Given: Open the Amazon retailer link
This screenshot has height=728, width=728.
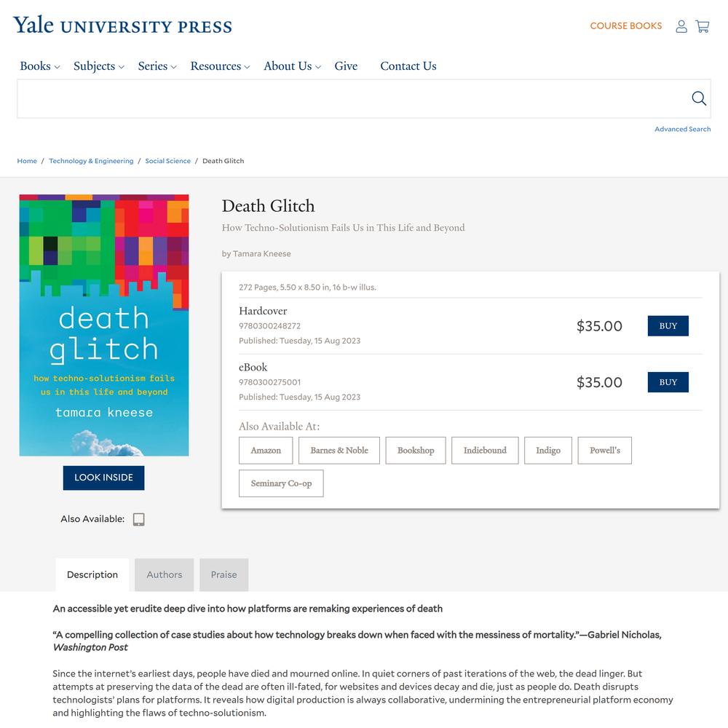Looking at the screenshot, I should (x=266, y=451).
